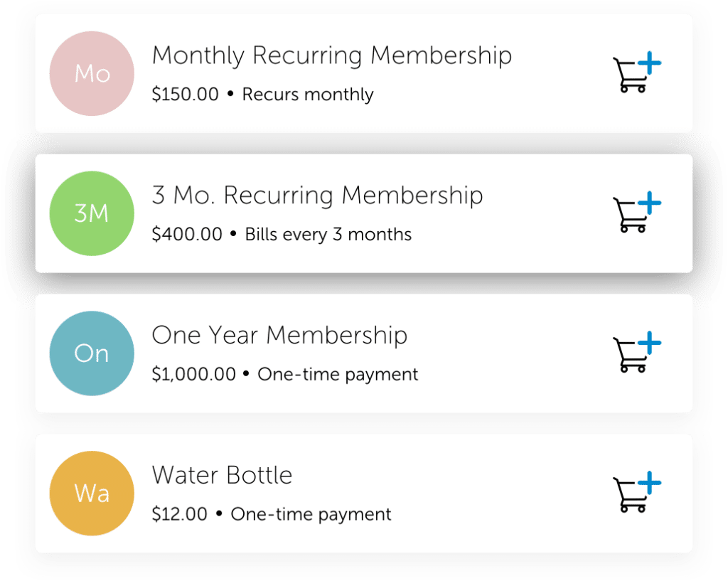Add Monthly Recurring Membership to cart

point(636,75)
